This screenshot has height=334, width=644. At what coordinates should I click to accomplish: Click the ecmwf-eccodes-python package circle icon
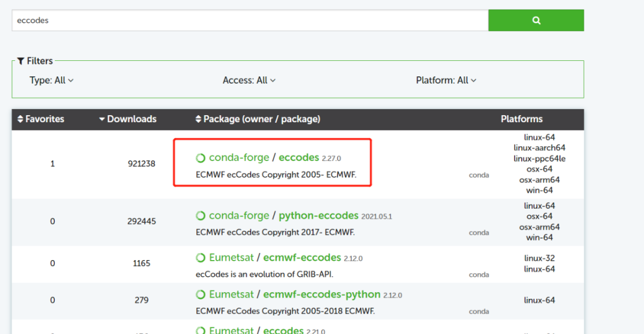click(x=201, y=295)
